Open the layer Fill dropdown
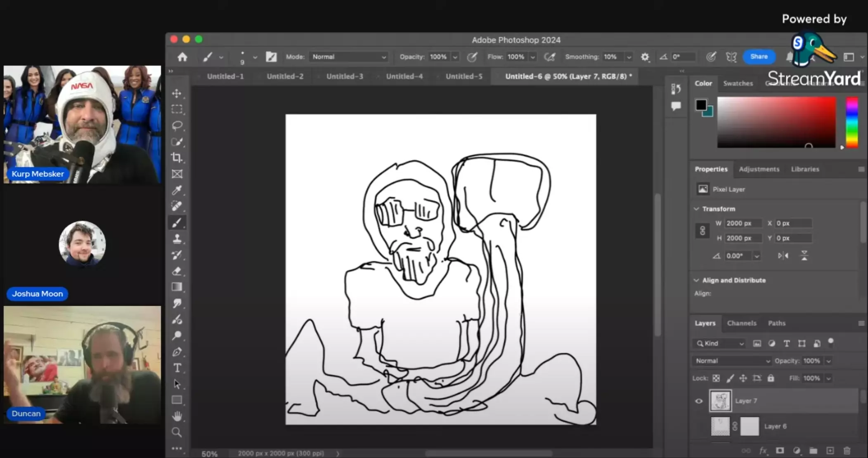 pos(828,378)
